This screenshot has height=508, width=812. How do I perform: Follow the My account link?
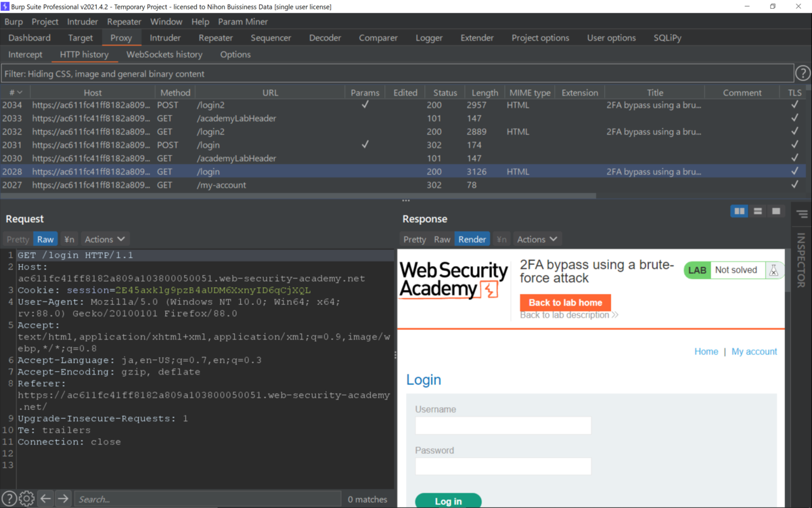tap(754, 352)
